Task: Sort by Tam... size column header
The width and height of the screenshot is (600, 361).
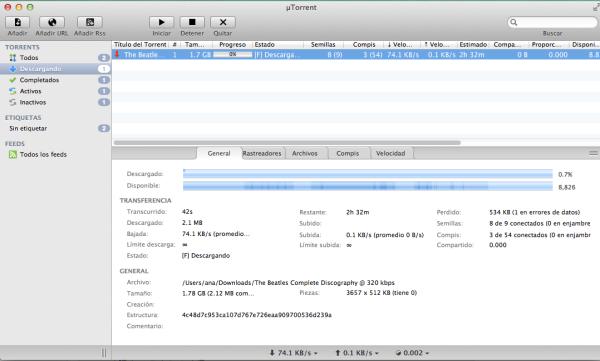Action: click(x=194, y=44)
